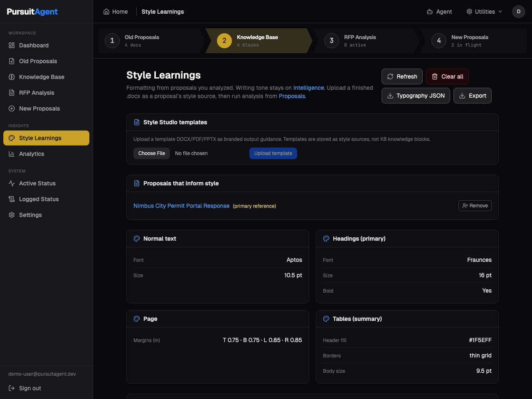Click the Agent robot icon in top bar
532x399 pixels.
coord(430,12)
